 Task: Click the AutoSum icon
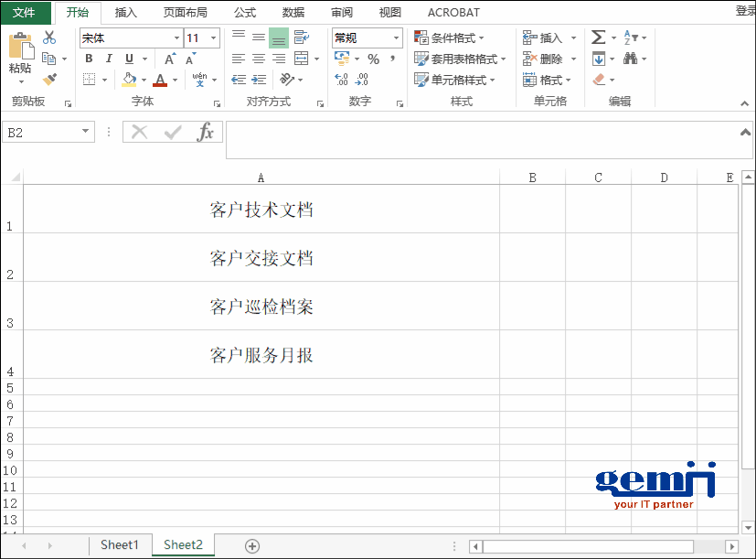point(598,38)
